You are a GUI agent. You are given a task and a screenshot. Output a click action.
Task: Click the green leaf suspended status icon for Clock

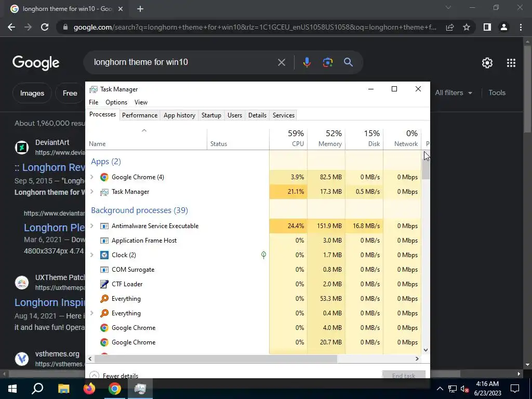(263, 255)
